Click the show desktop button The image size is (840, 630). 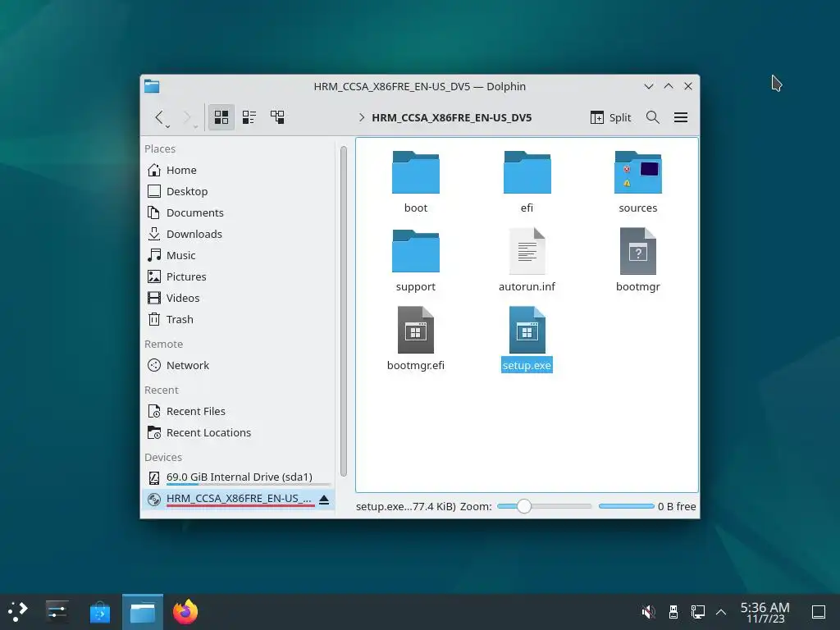tap(819, 612)
